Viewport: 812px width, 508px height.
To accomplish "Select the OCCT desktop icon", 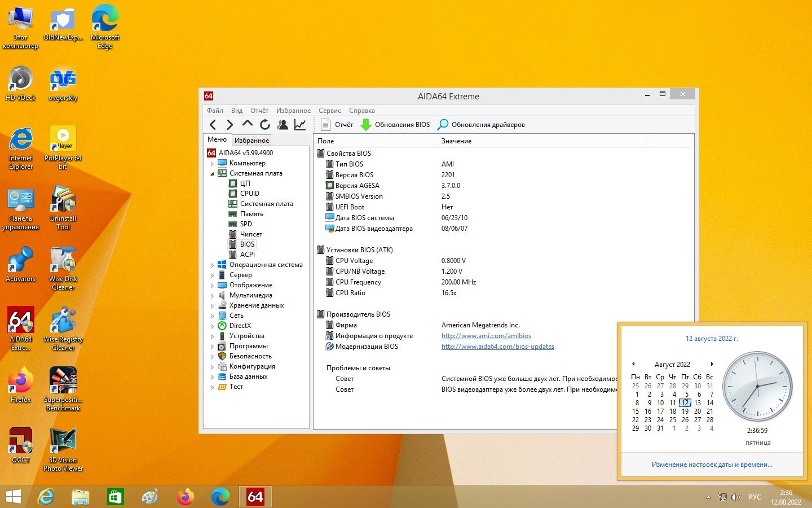I will (21, 445).
